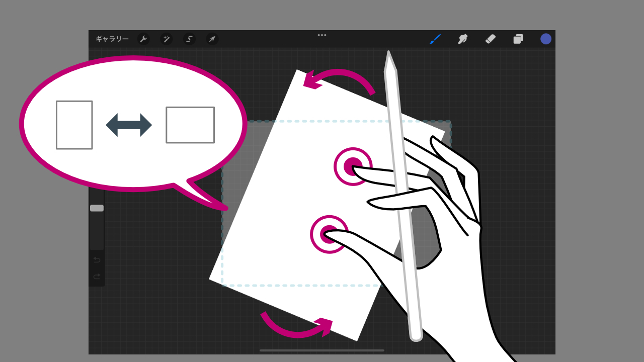
Task: Select the blue Paint brush tool
Action: (x=435, y=39)
